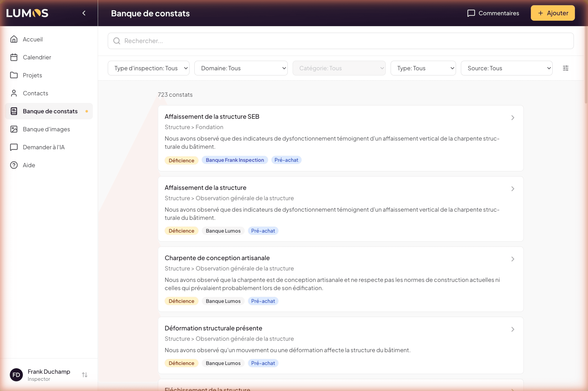Click Aide label in sidebar
This screenshot has height=391, width=588.
29,165
